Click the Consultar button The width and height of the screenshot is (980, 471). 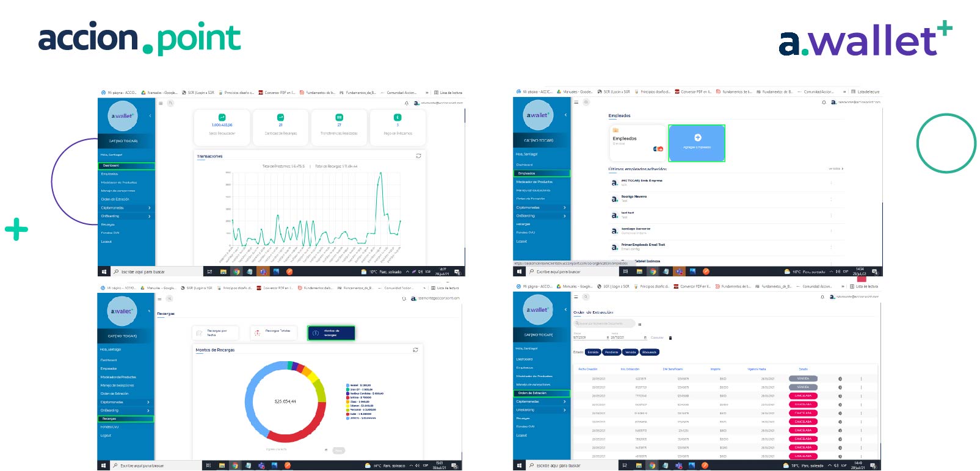[x=657, y=337]
